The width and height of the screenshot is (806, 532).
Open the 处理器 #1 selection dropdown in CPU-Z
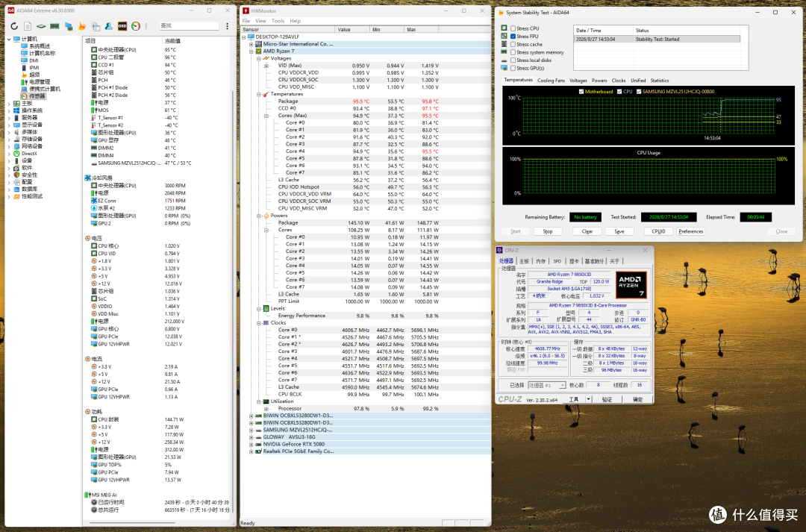547,385
